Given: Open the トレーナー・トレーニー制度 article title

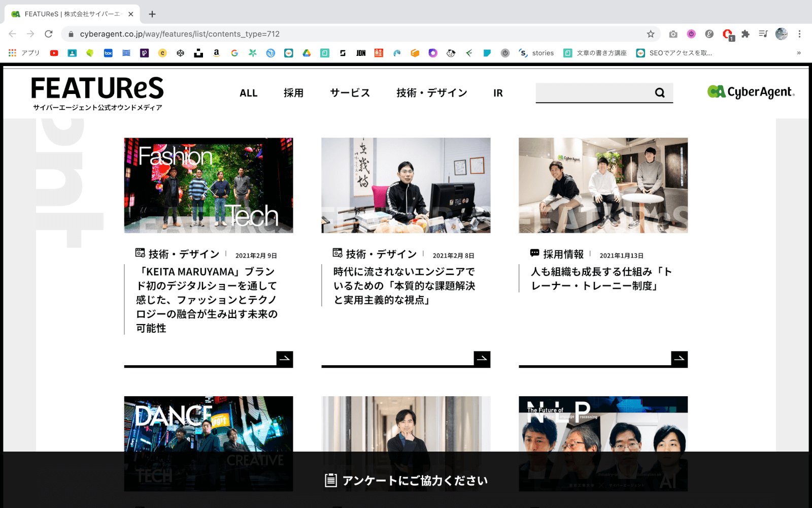Looking at the screenshot, I should (x=602, y=278).
